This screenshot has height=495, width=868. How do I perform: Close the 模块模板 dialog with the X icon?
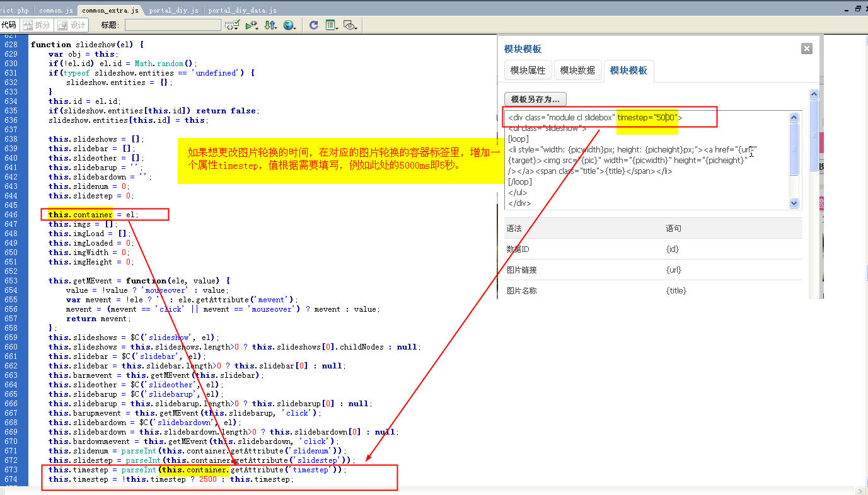pos(806,48)
